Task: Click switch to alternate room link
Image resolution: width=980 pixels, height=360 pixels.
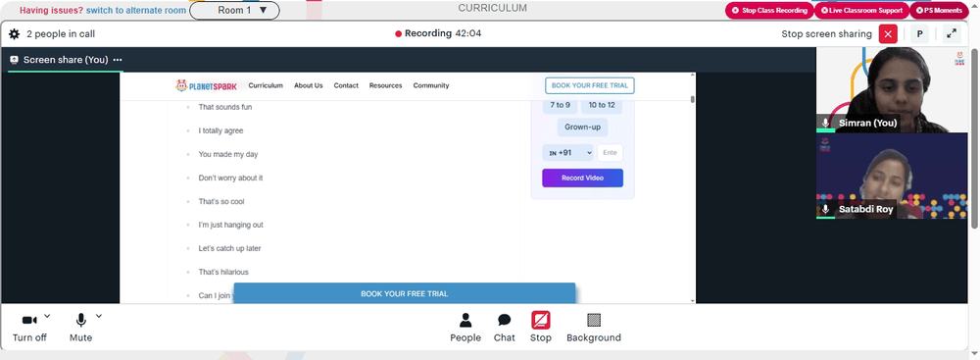Action: pyautogui.click(x=135, y=11)
